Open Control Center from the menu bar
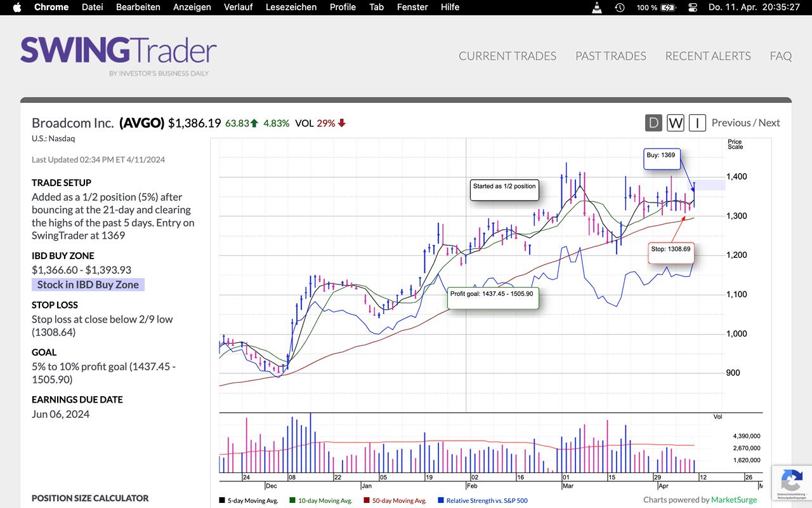The height and width of the screenshot is (508, 812). point(692,7)
